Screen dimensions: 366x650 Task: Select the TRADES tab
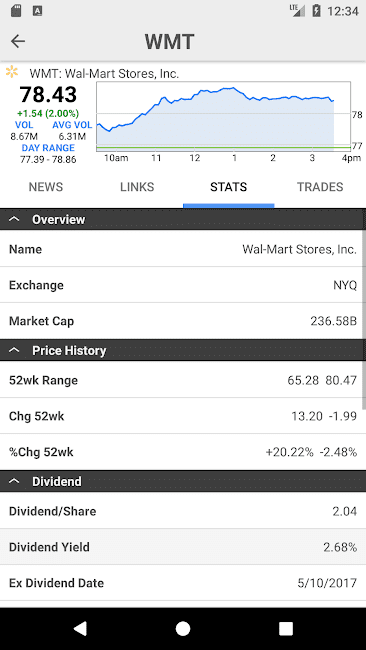pyautogui.click(x=320, y=187)
